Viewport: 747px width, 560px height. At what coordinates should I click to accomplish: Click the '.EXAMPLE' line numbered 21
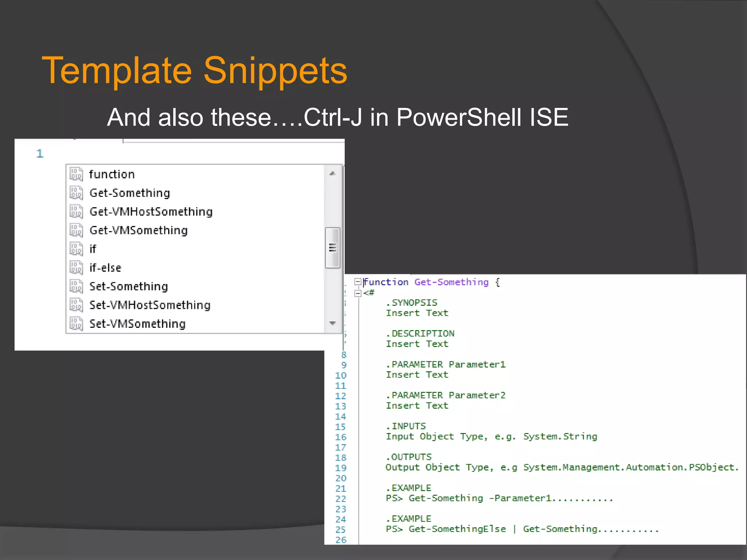click(409, 488)
